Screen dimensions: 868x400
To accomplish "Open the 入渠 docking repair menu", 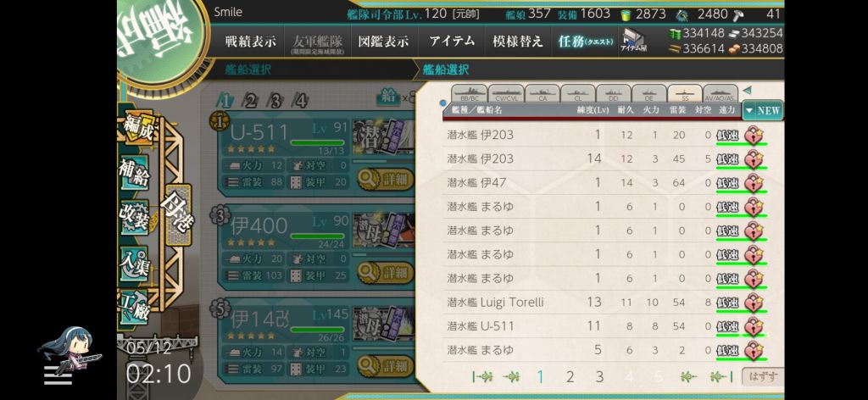I will pos(135,262).
